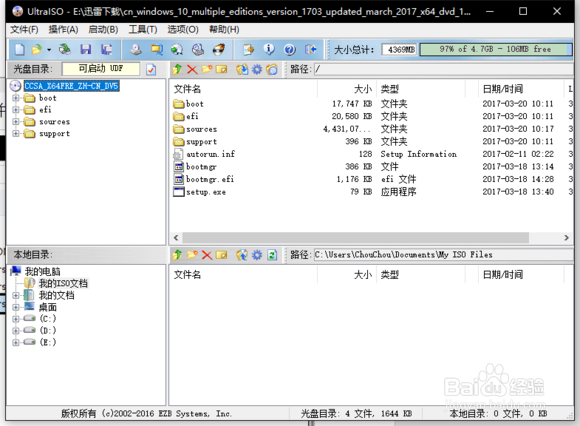The width and height of the screenshot is (580, 426).
Task: Click the Make CD/DVD image icon
Action: (136, 49)
